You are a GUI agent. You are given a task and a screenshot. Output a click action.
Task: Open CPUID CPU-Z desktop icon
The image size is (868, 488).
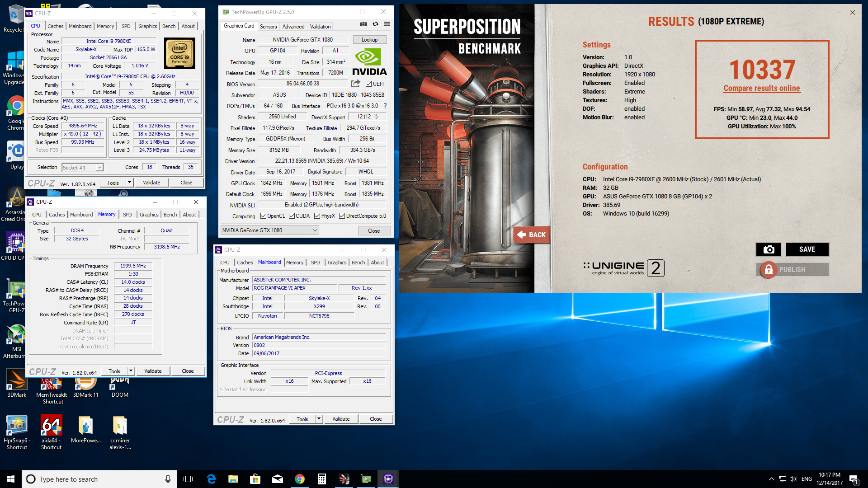[x=14, y=247]
